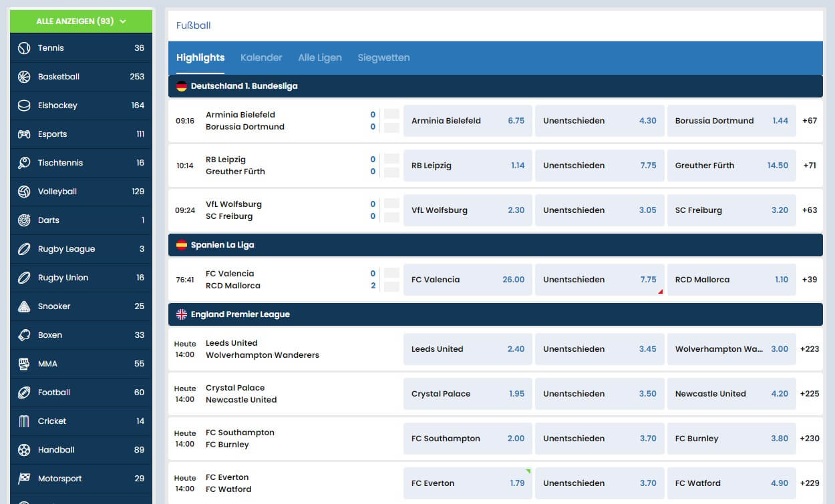Bet on FC Southampton at 2.00

tap(468, 439)
